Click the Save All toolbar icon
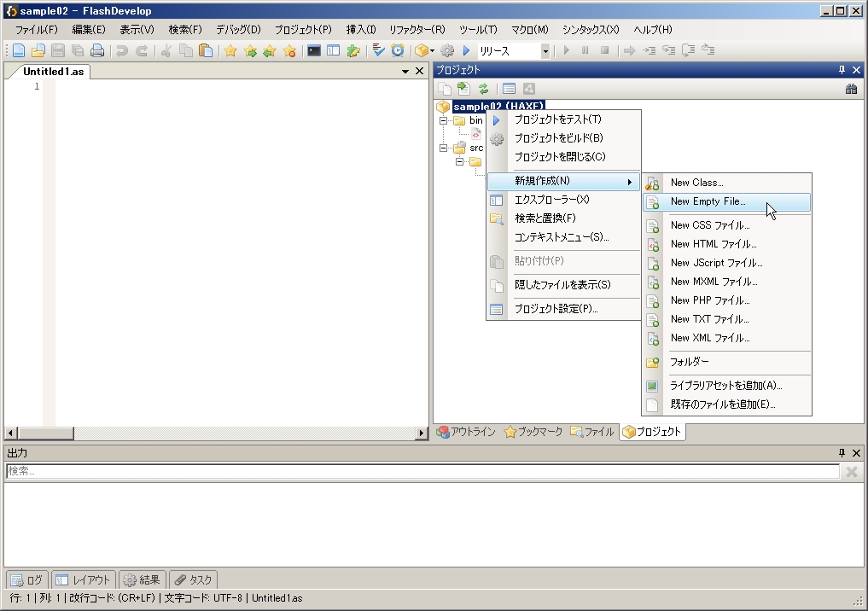This screenshot has height=611, width=868. [x=78, y=51]
